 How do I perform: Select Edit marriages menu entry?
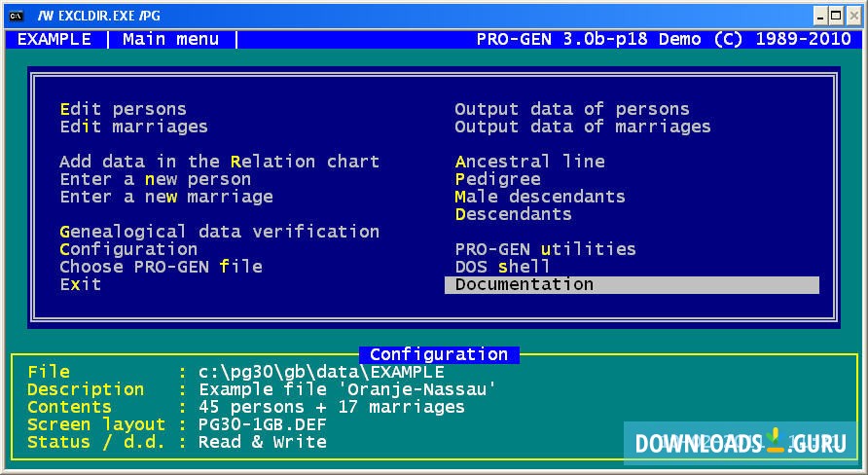pos(134,127)
